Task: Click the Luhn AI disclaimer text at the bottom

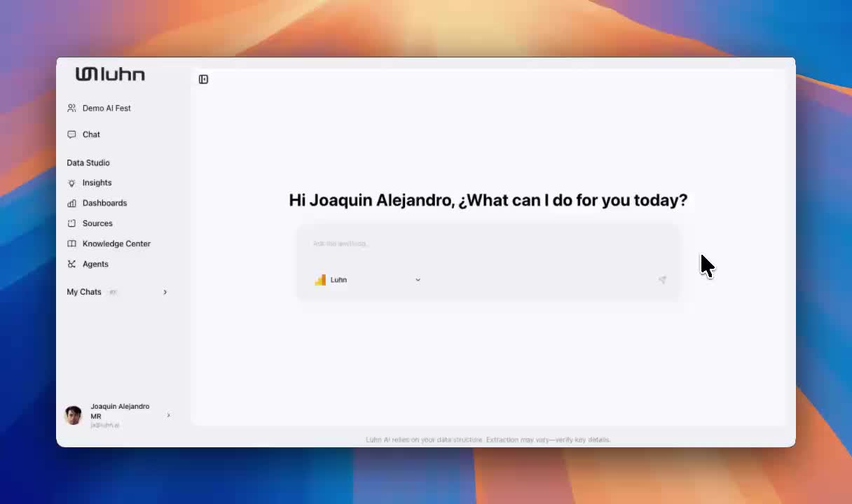Action: 488,440
